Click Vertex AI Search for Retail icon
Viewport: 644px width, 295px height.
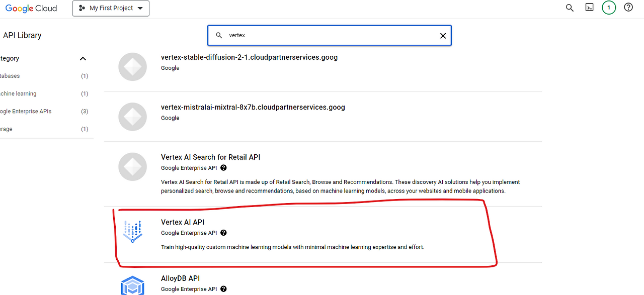(132, 167)
